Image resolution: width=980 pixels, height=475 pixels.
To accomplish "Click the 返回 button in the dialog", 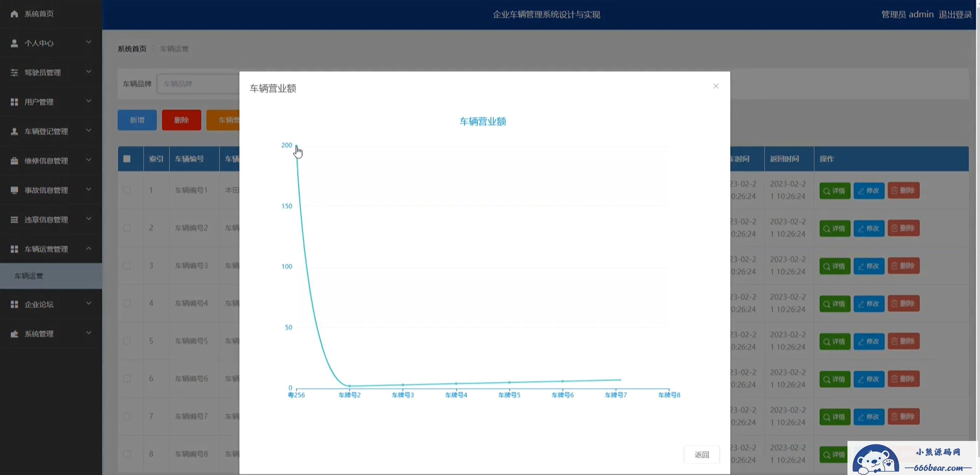I will click(x=702, y=455).
